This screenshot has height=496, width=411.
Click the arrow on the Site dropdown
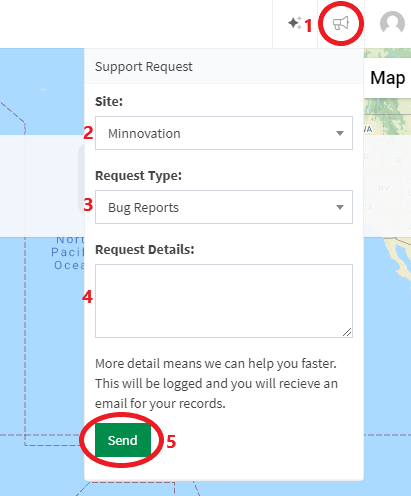(x=340, y=133)
